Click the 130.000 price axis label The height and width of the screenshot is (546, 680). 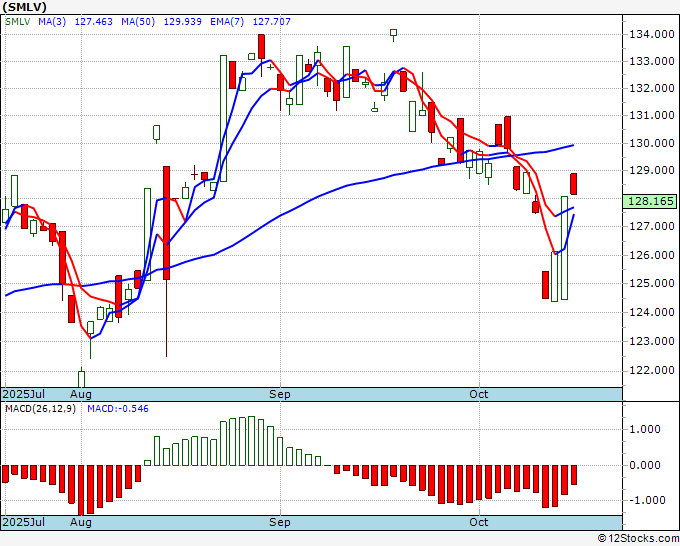click(x=652, y=143)
